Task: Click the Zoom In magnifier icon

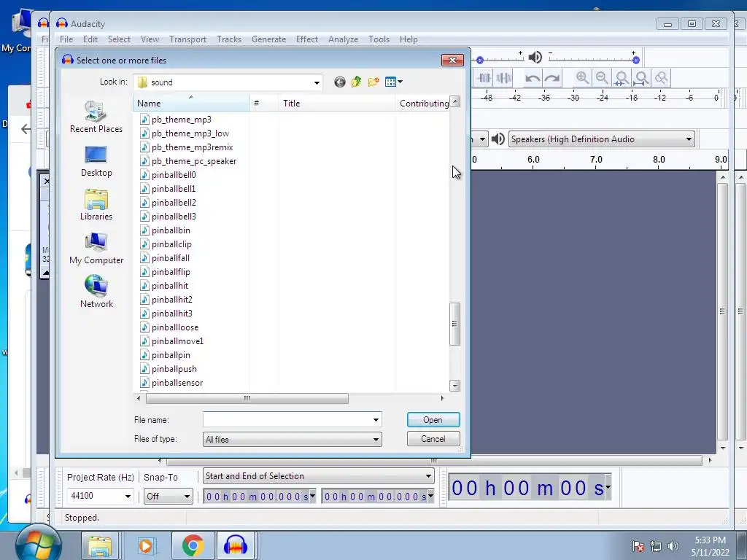Action: coord(582,78)
